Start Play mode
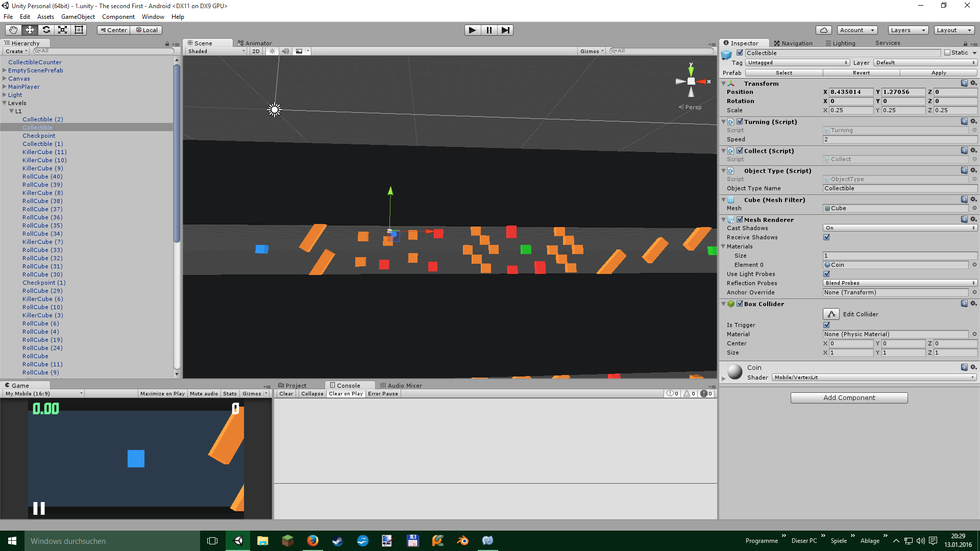The image size is (980, 551). [473, 30]
